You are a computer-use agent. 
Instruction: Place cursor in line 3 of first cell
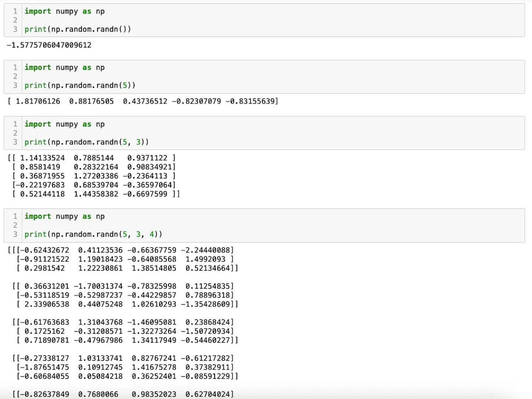point(78,29)
